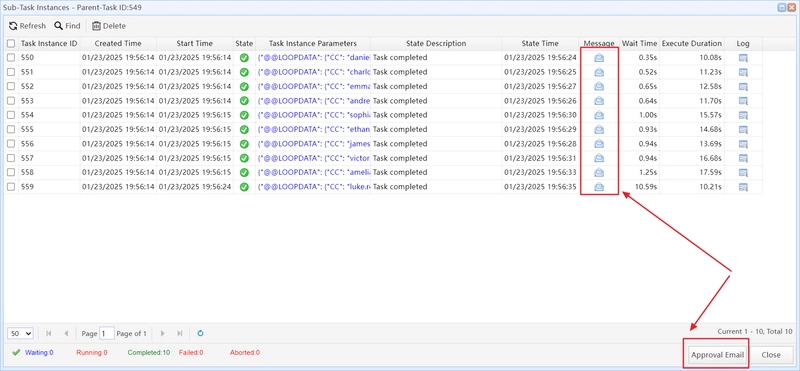Reload the grid using the pager refresh icon
This screenshot has width=800, height=371.
tap(201, 333)
